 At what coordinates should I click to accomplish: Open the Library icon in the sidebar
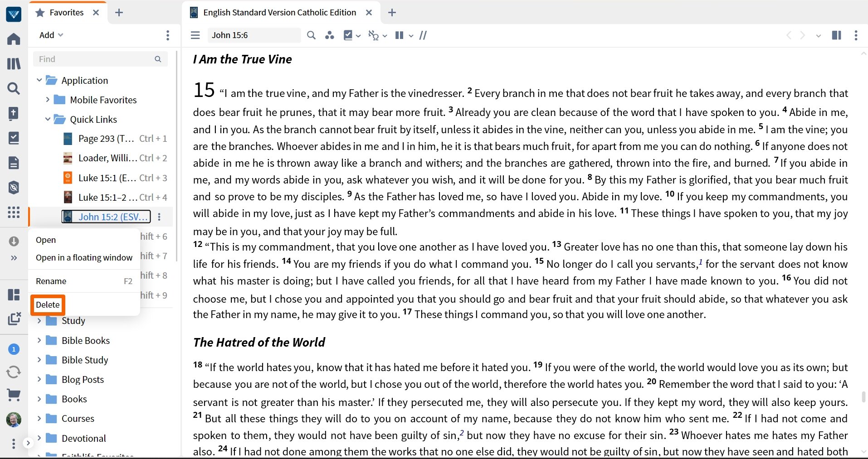pyautogui.click(x=14, y=64)
